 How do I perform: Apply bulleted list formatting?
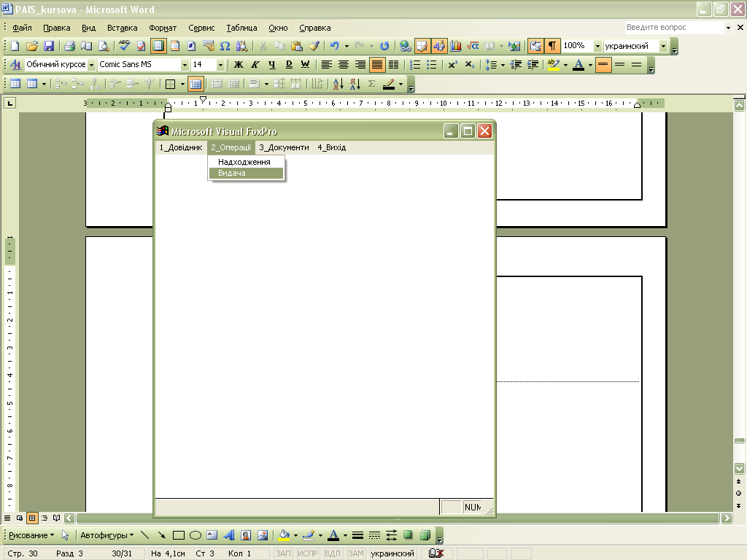click(x=432, y=65)
